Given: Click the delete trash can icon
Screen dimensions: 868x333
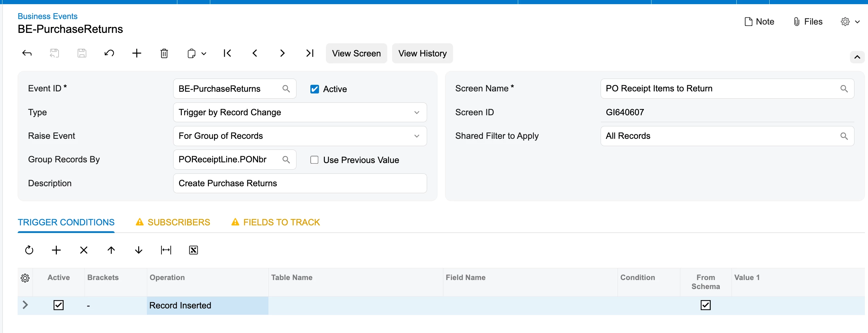Looking at the screenshot, I should click(164, 53).
